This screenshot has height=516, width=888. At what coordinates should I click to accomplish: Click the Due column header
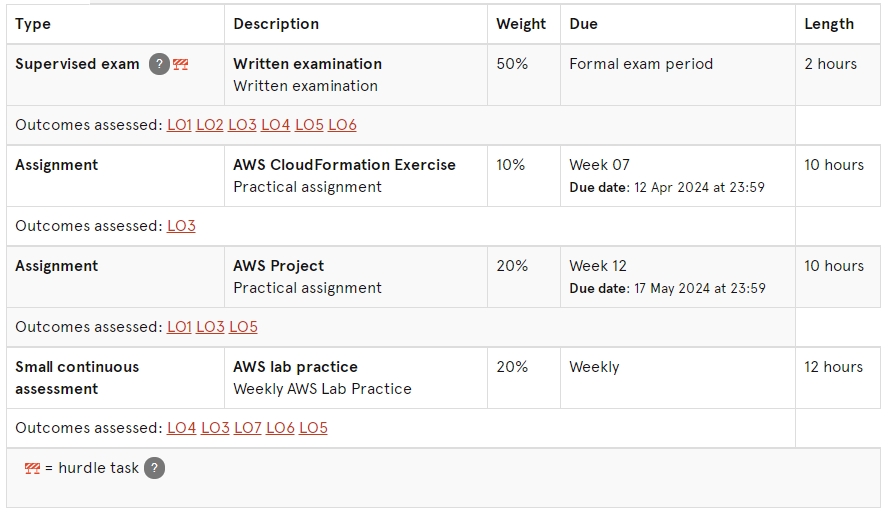(583, 24)
